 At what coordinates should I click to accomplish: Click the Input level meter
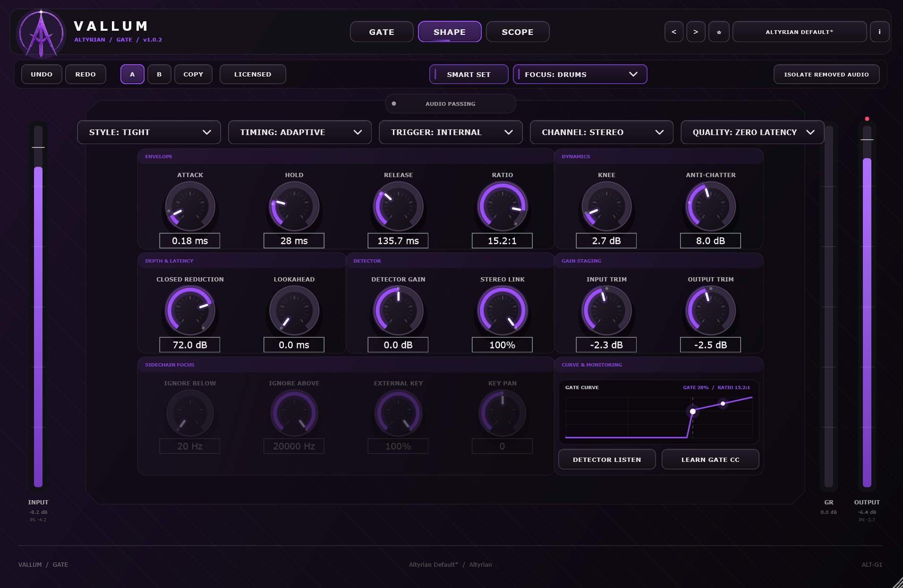tap(38, 306)
